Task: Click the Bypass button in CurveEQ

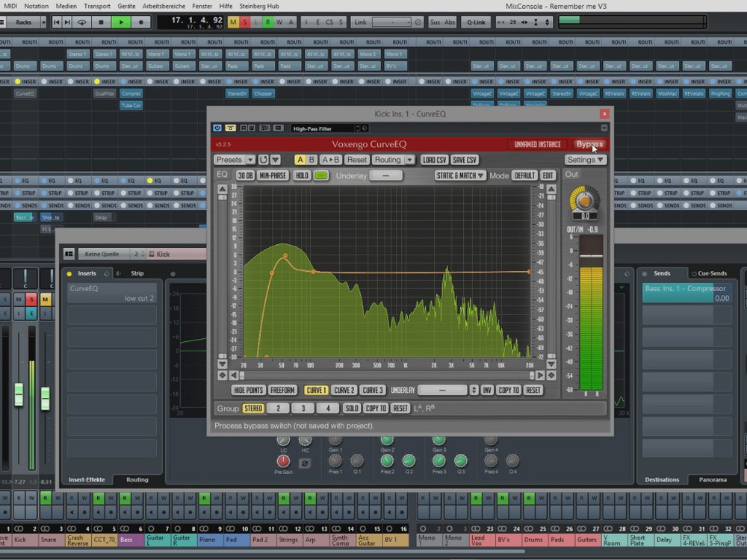Action: point(589,144)
